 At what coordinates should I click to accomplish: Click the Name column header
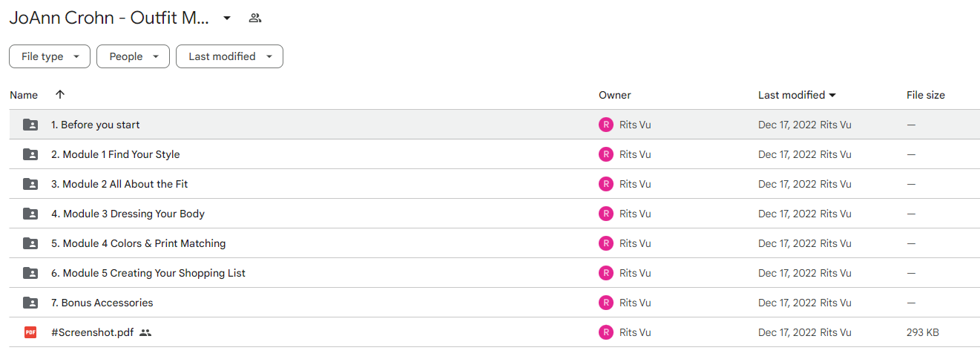pyautogui.click(x=24, y=95)
